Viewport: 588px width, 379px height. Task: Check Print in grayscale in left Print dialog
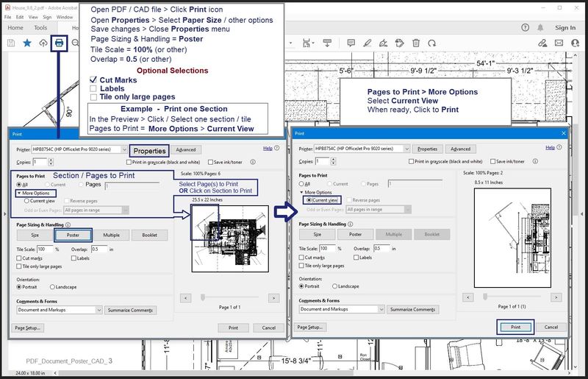129,162
